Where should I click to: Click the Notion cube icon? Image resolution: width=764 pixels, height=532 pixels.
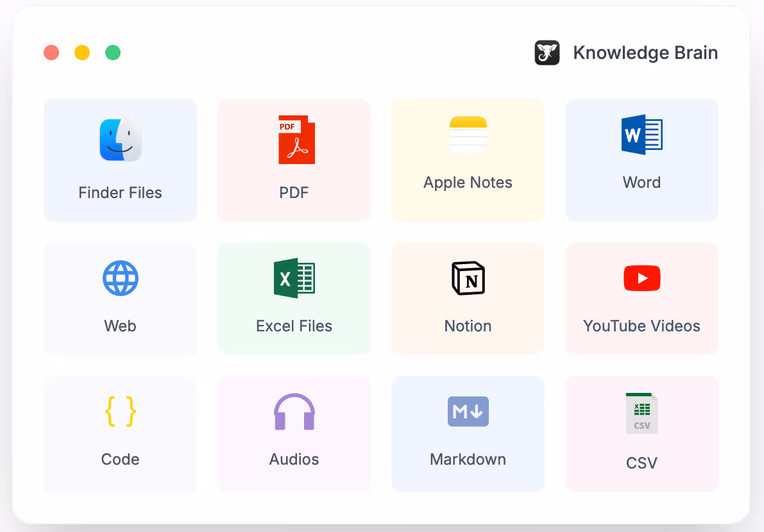(x=468, y=278)
